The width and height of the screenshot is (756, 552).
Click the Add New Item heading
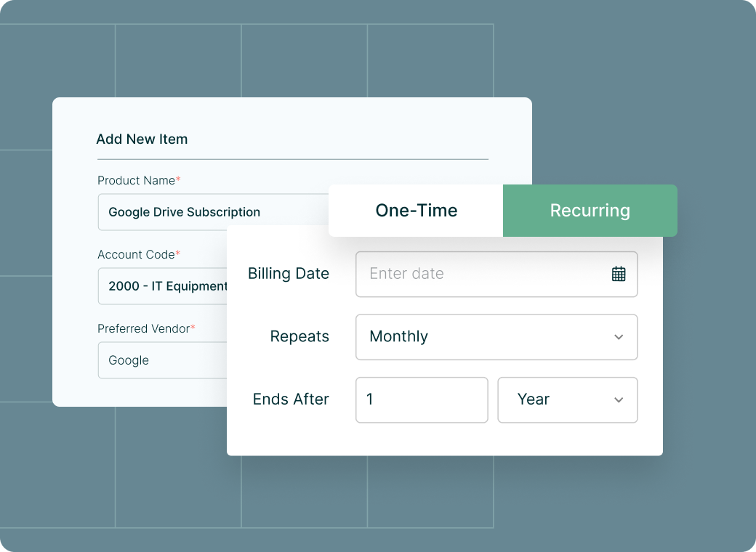142,139
